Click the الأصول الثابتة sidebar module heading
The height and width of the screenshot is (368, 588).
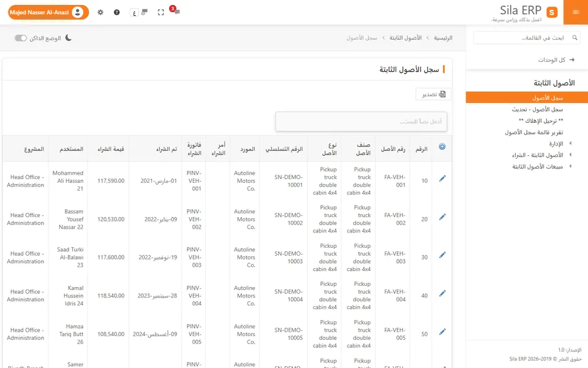[554, 83]
